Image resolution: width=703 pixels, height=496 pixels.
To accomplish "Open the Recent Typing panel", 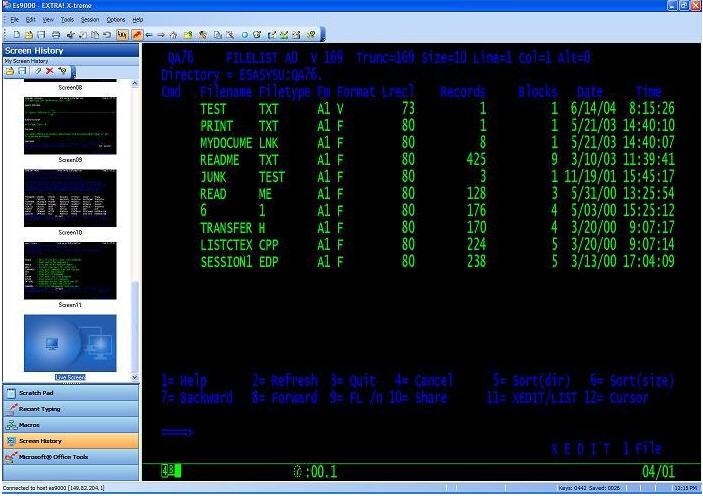I will pyautogui.click(x=71, y=409).
